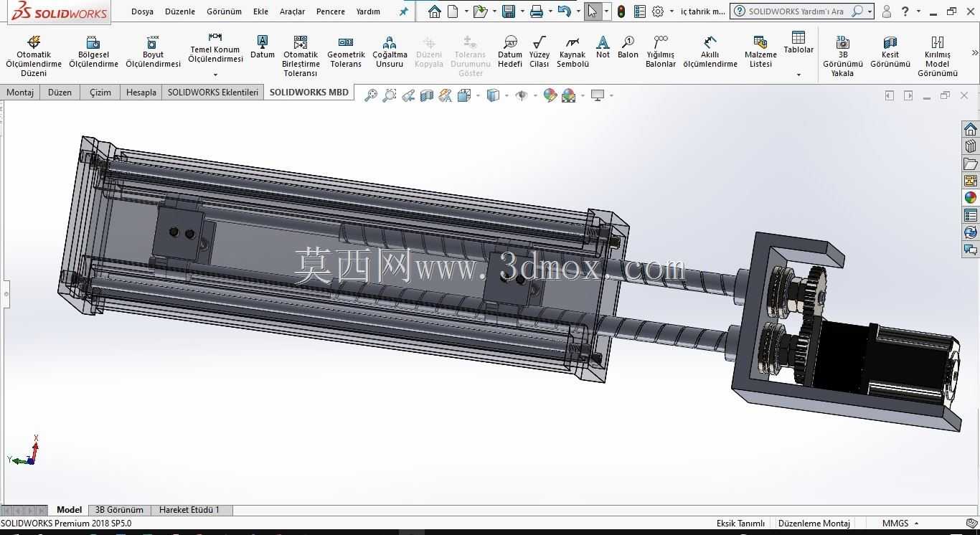Switch to the 3B Görünüm tab
Screen dimensions: 980x535
pos(119,510)
